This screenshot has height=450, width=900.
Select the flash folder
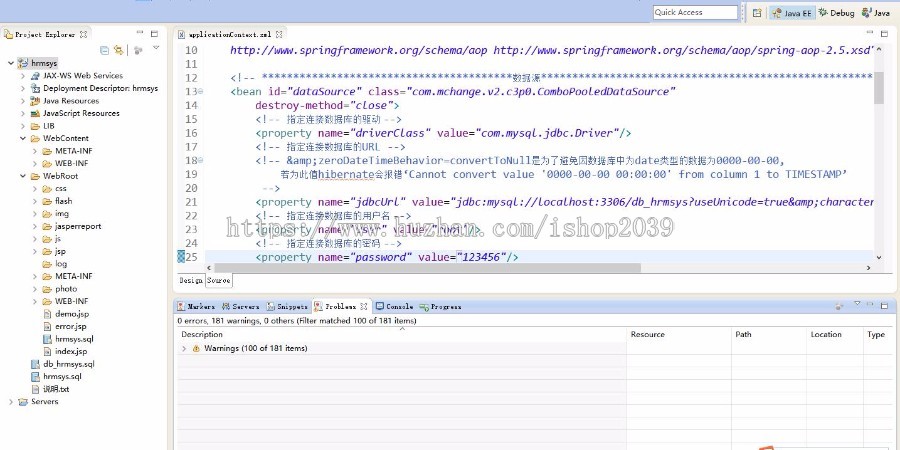[x=64, y=201]
